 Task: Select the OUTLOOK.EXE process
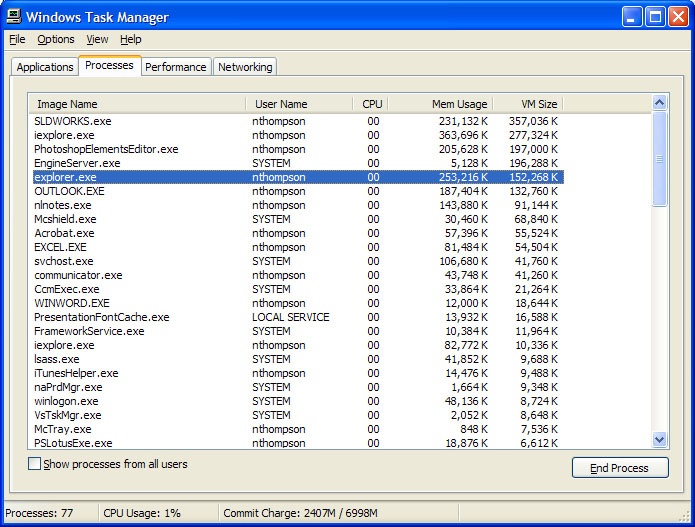click(x=298, y=191)
